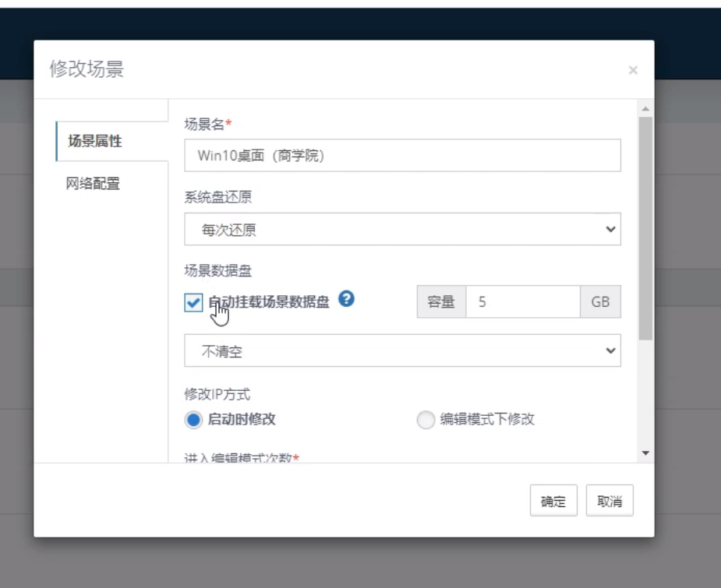Screen dimensions: 721x588
Task: Click the scrollbar up arrow in the dialog
Action: coord(645,109)
